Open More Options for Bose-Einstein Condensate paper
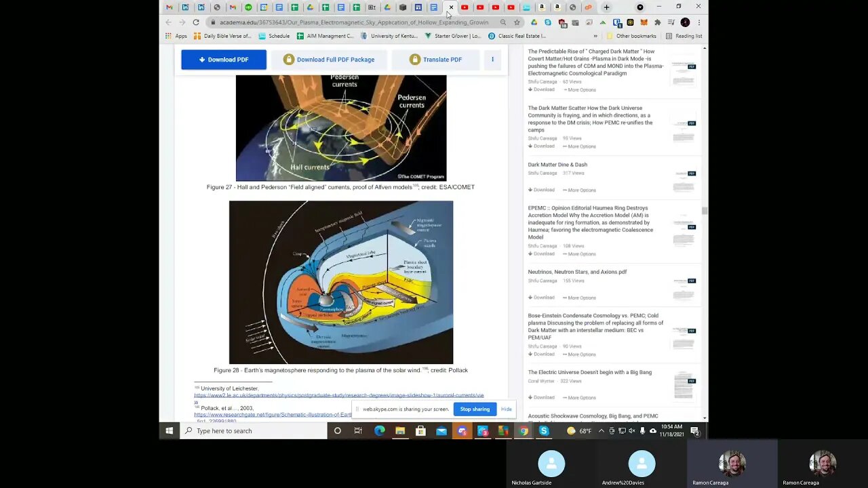 (x=579, y=354)
